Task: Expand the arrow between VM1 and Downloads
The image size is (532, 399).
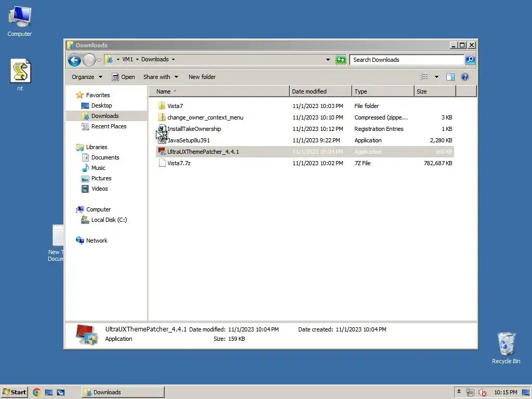Action: tap(137, 59)
